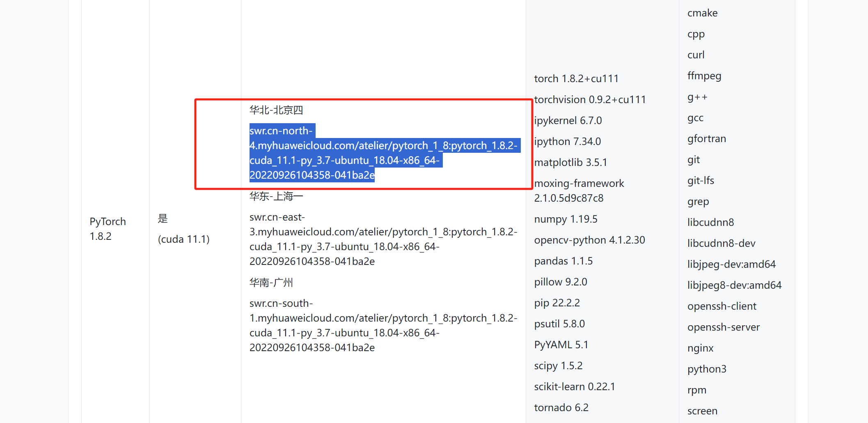Click 'ipykernel 6.7.0' package entry

point(568,120)
